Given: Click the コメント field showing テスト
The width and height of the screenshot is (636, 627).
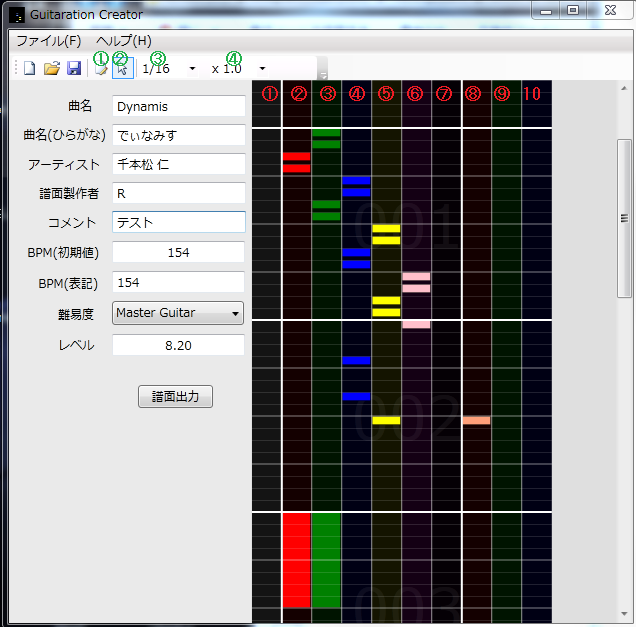Looking at the screenshot, I should click(178, 222).
